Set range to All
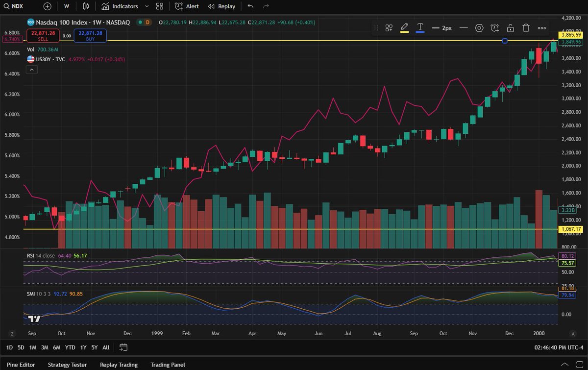 [x=106, y=347]
